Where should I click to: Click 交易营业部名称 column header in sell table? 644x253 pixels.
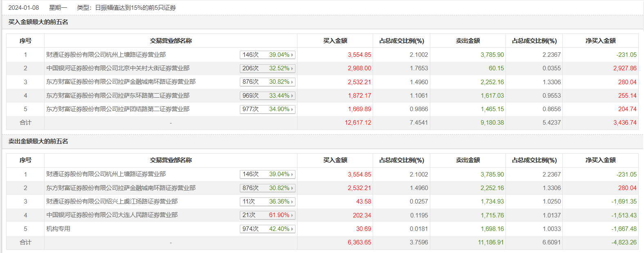tap(170, 160)
